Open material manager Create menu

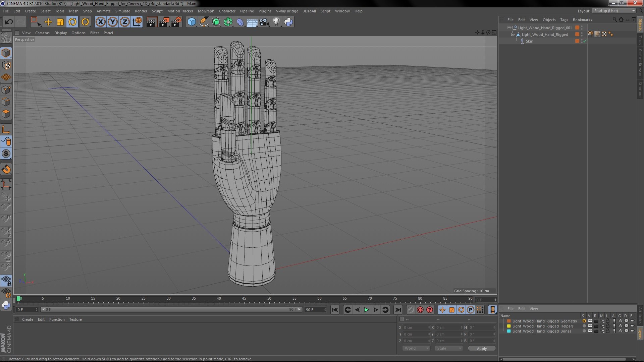point(28,319)
